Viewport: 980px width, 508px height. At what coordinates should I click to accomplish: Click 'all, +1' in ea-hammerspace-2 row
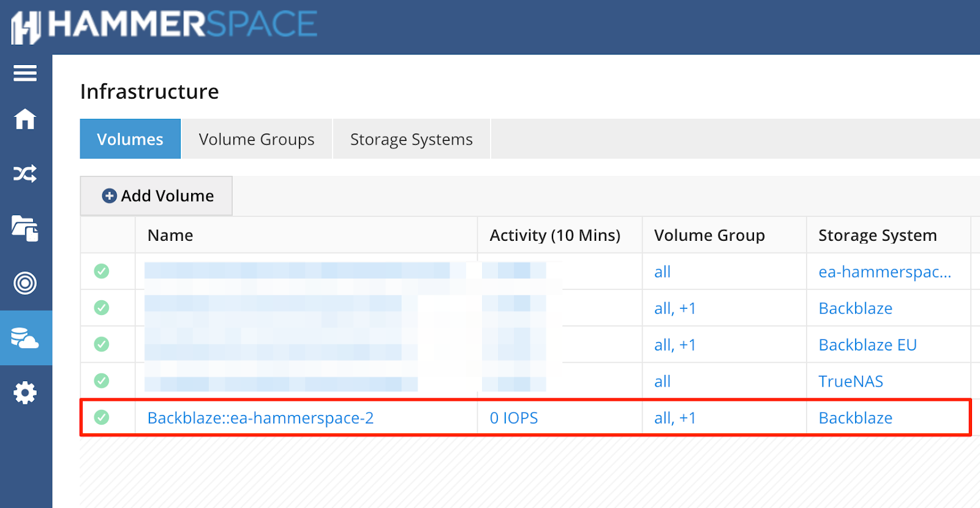point(675,418)
